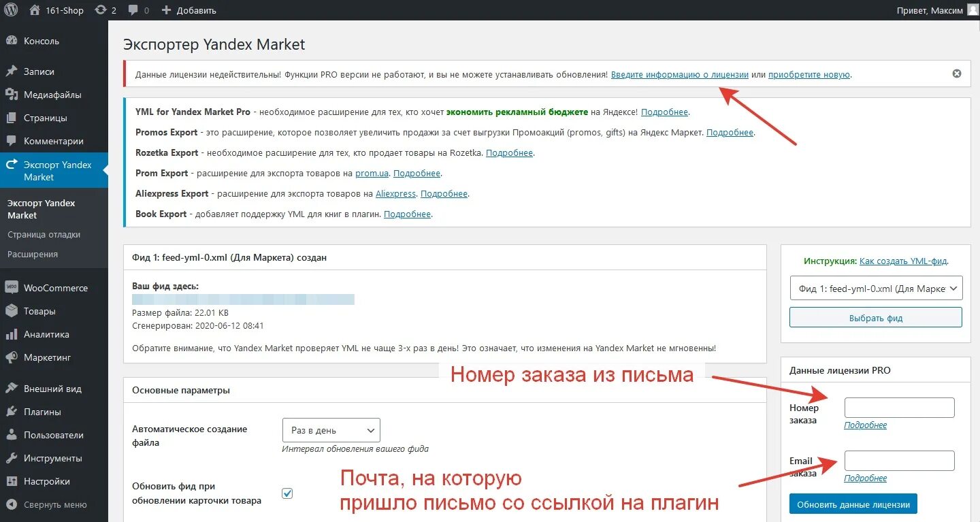
Task: Click Размер файла: 22.01 KB text
Action: point(180,312)
